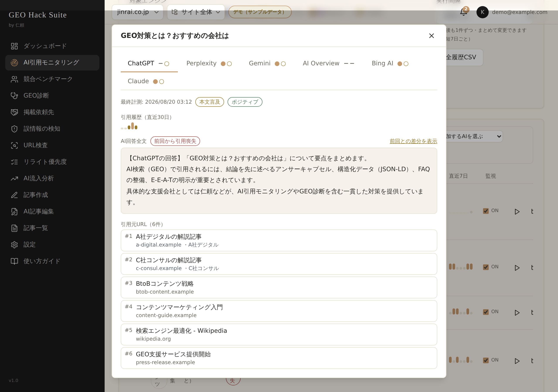Open the jinrai.co.jp site dropdown
The height and width of the screenshot is (392, 558).
click(x=138, y=12)
